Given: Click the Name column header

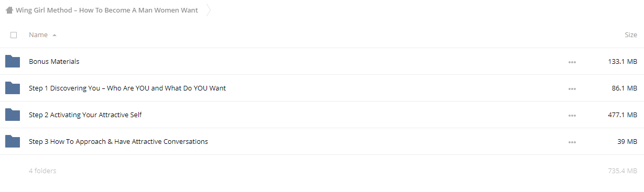Looking at the screenshot, I should (x=38, y=35).
